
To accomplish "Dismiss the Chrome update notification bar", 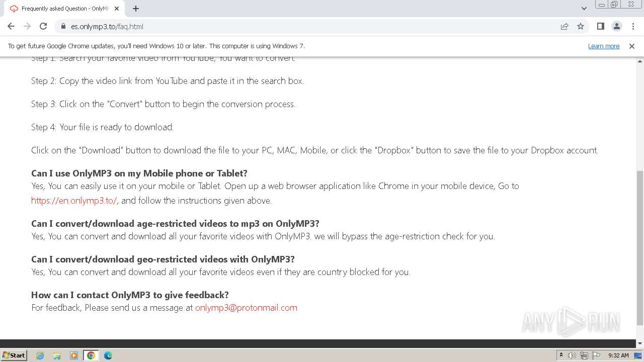I will [632, 46].
